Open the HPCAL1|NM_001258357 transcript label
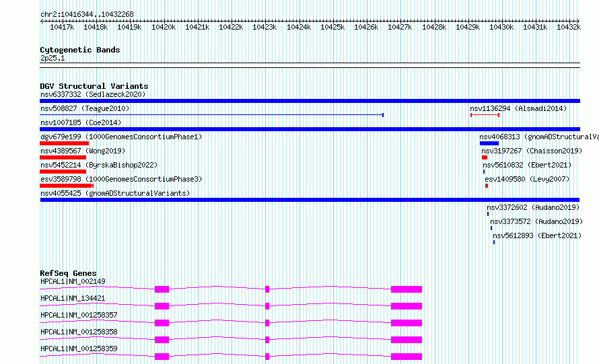This screenshot has width=599, height=364. tap(79, 315)
